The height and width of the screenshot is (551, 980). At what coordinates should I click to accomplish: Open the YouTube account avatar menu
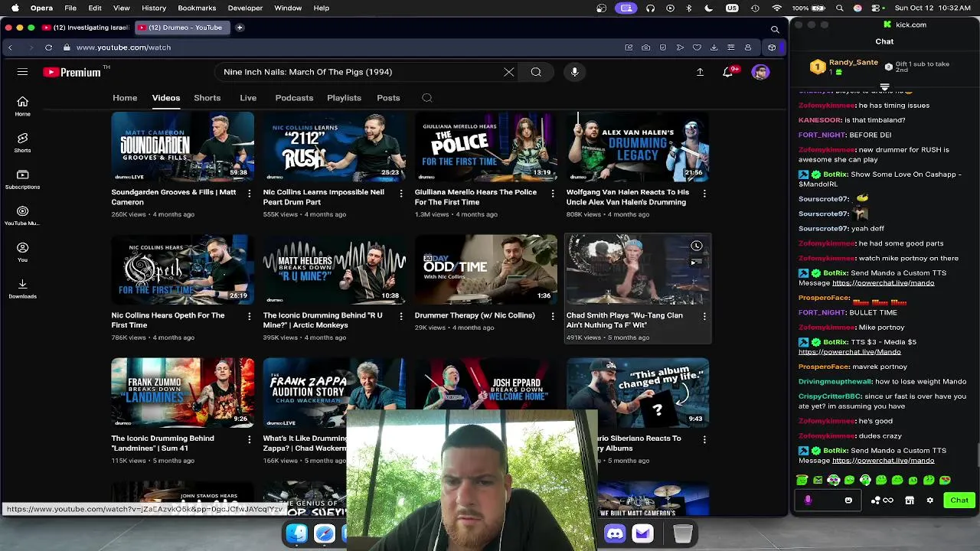tap(760, 72)
